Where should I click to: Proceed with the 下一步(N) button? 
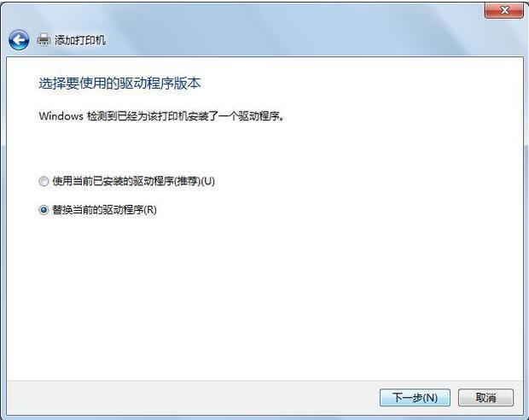(x=415, y=398)
